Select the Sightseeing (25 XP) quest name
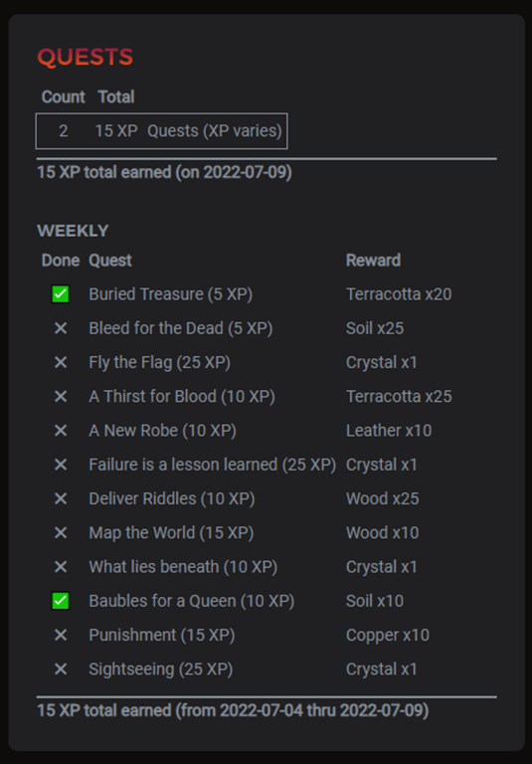The height and width of the screenshot is (764, 532). [161, 669]
